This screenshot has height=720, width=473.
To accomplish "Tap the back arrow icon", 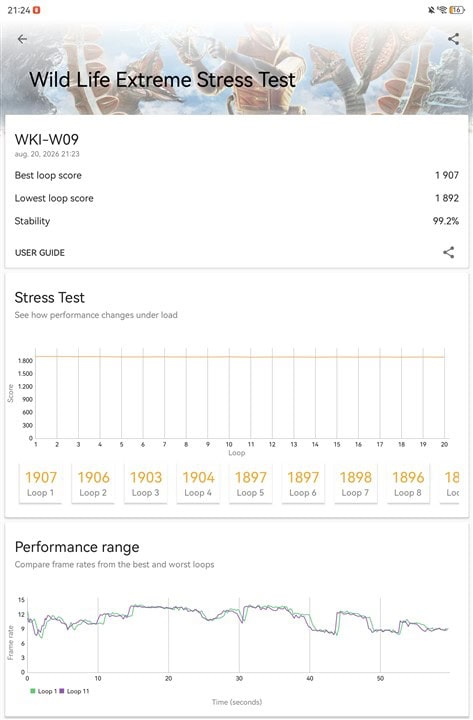I will (22, 39).
